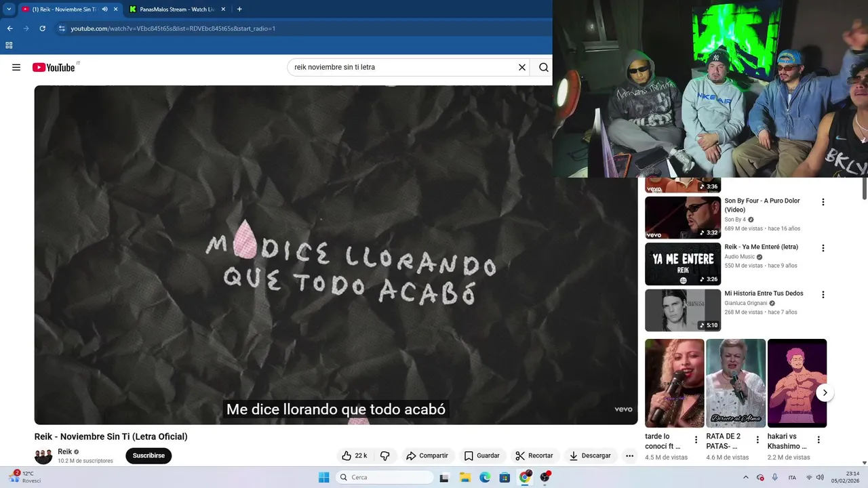Screen dimensions: 868x488
Task: Go back with the browser back arrow
Action: pos(9,28)
